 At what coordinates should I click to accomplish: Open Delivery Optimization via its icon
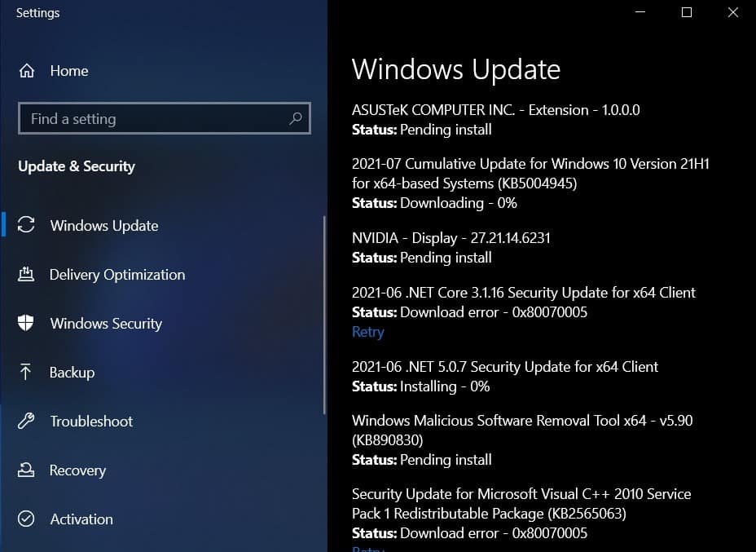27,275
